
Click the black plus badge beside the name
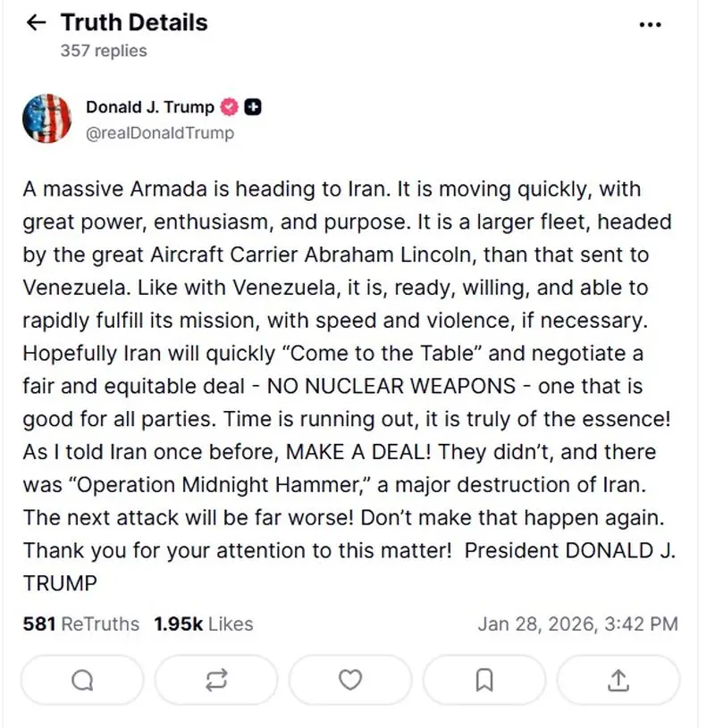[253, 108]
